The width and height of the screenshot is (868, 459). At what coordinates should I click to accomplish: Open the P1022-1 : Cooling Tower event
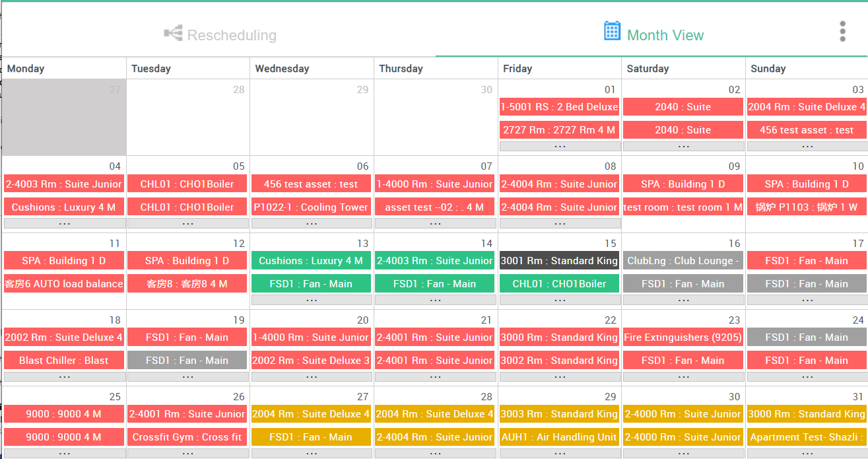tap(311, 207)
